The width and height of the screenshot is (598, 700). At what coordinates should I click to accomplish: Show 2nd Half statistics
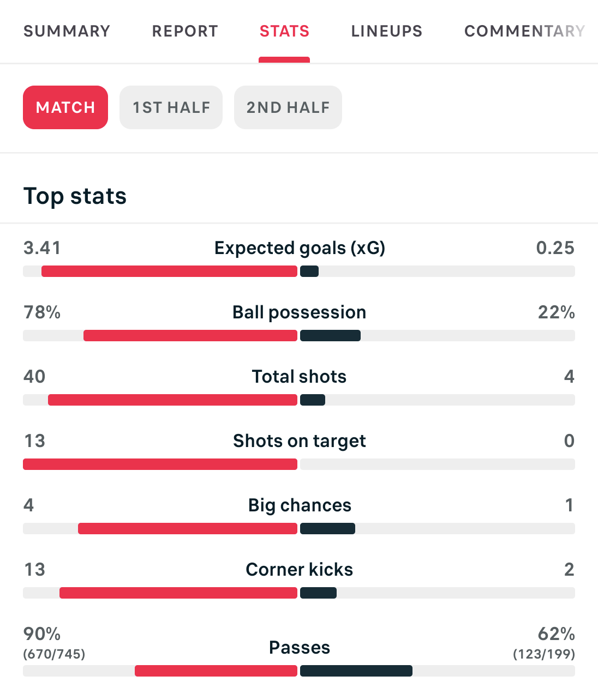(x=288, y=107)
